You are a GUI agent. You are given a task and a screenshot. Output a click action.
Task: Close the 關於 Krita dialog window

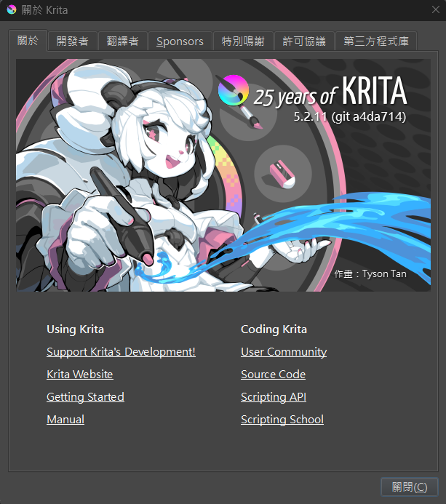[x=435, y=10]
